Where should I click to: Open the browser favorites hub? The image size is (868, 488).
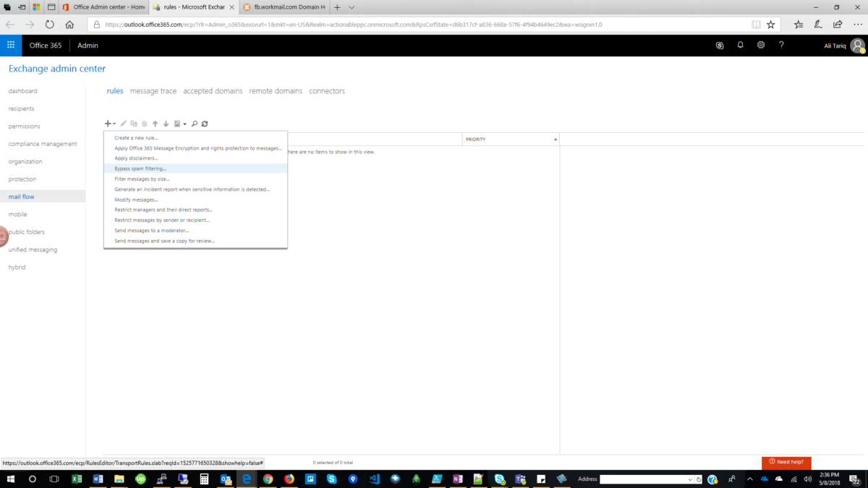(799, 24)
